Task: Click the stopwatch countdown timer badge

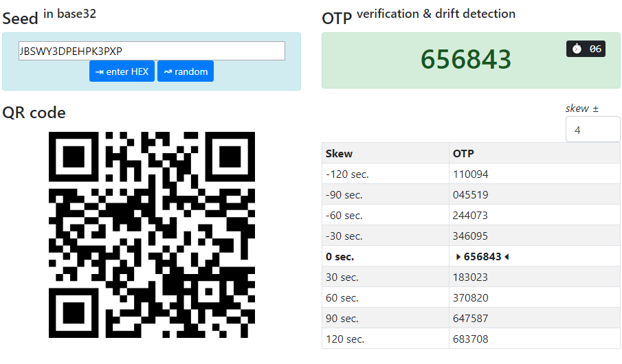Action: point(586,49)
